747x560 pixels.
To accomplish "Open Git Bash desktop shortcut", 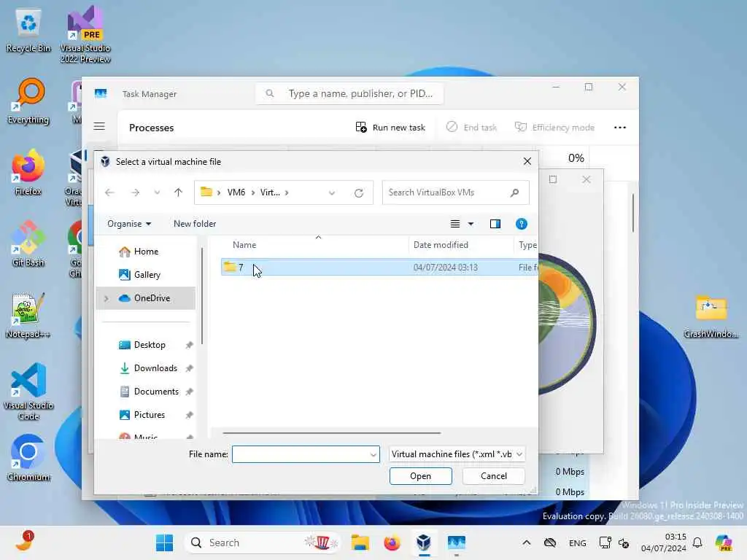I will pyautogui.click(x=28, y=244).
